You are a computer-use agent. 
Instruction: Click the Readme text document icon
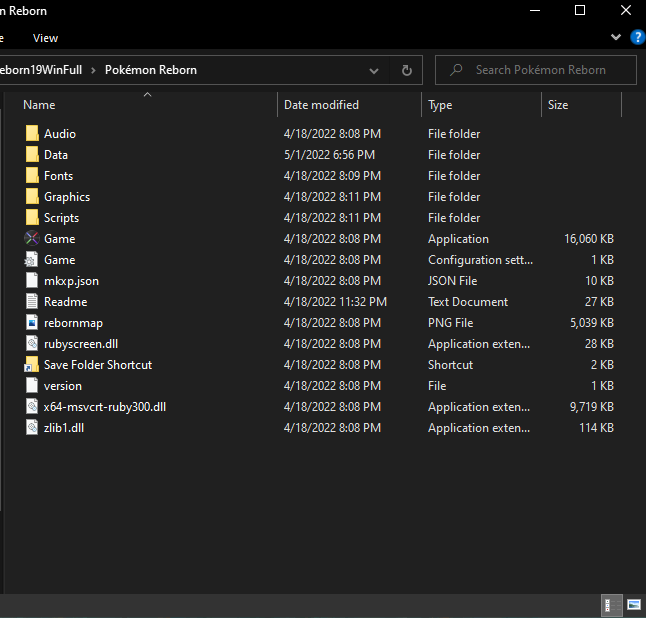[32, 302]
